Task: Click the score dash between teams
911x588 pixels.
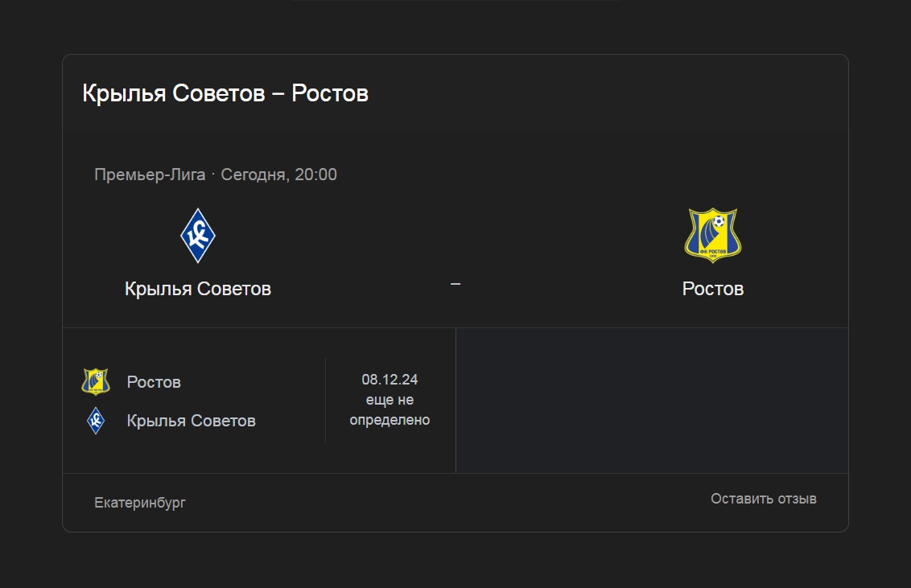Action: point(455,284)
